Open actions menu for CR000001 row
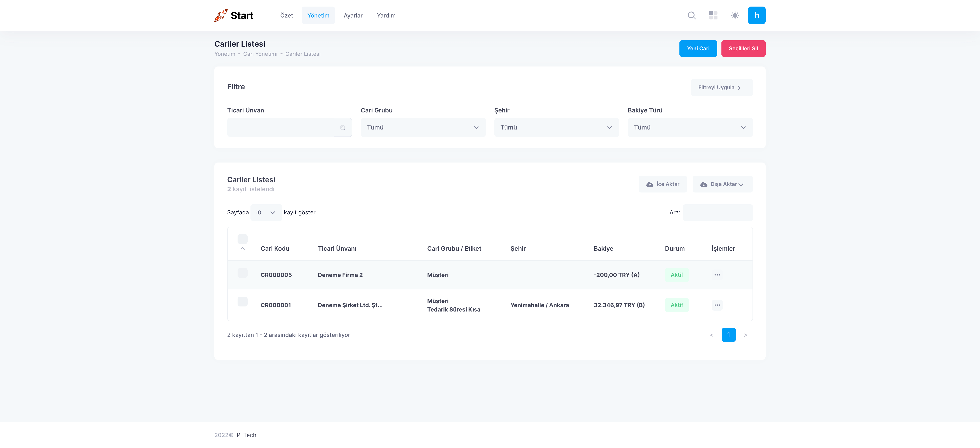This screenshot has height=448, width=980. coord(717,305)
